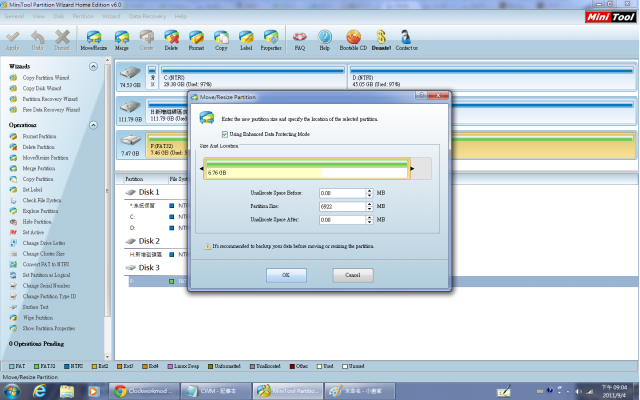Open the Wizard menu

click(x=111, y=16)
